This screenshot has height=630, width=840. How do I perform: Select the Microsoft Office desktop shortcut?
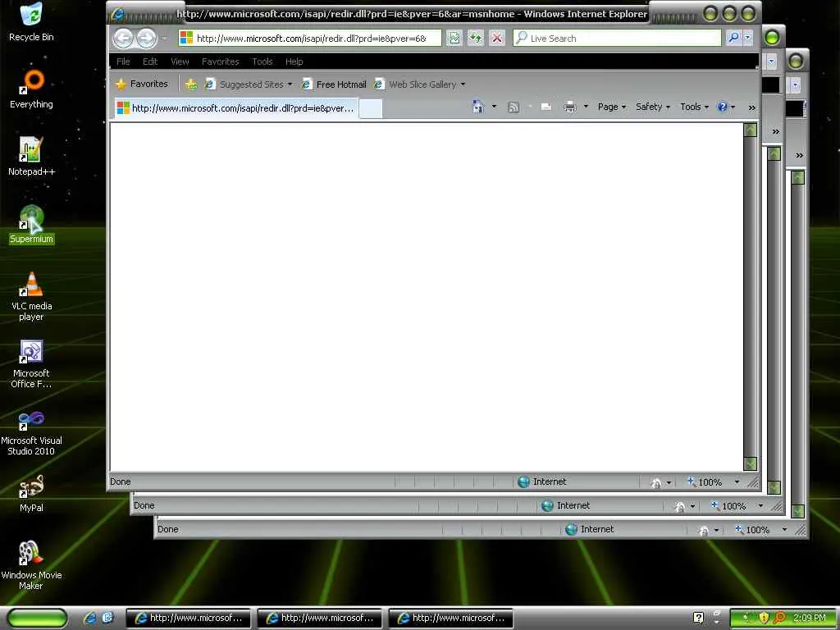(31, 363)
